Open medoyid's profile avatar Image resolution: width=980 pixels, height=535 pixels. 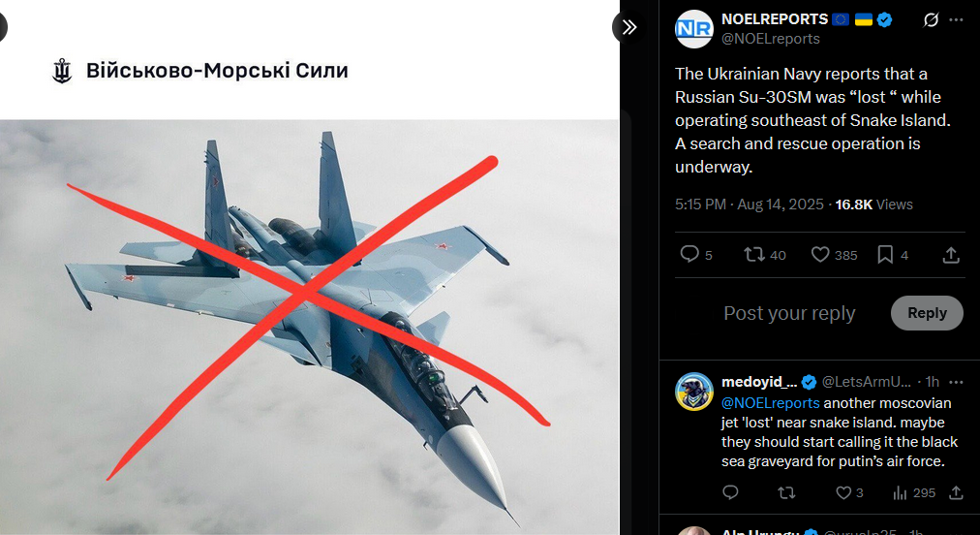(693, 392)
